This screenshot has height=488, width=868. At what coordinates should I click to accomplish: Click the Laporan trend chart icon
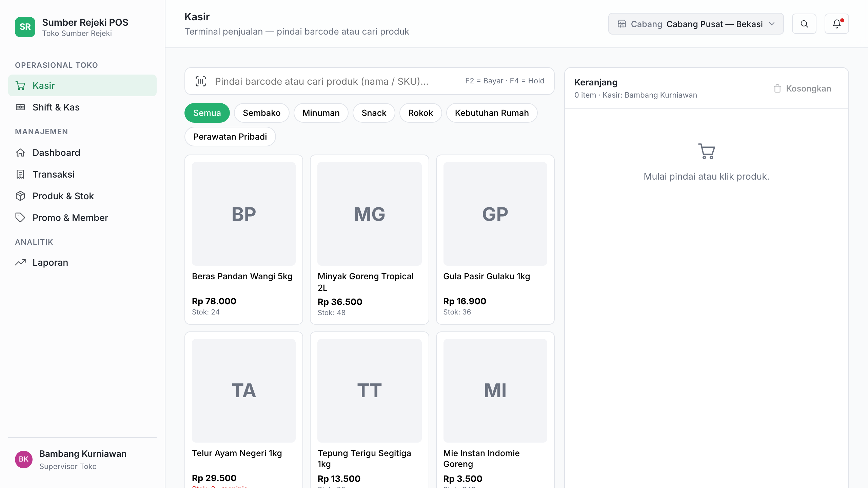pyautogui.click(x=20, y=262)
